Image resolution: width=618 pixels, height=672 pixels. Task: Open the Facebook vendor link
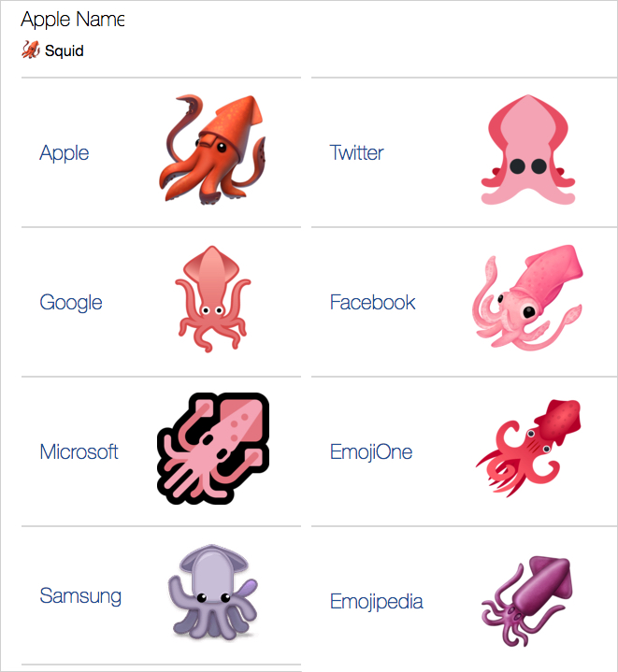tap(372, 302)
